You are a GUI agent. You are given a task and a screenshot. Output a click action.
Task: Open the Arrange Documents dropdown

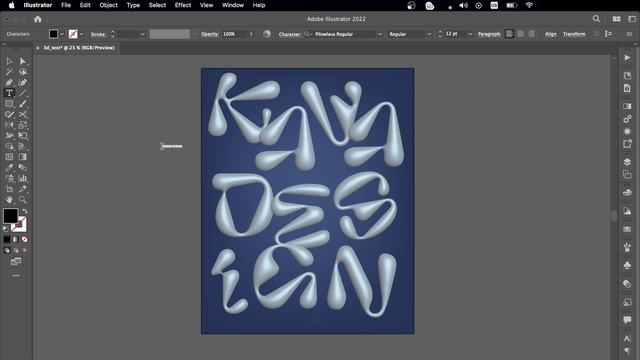pyautogui.click(x=617, y=19)
